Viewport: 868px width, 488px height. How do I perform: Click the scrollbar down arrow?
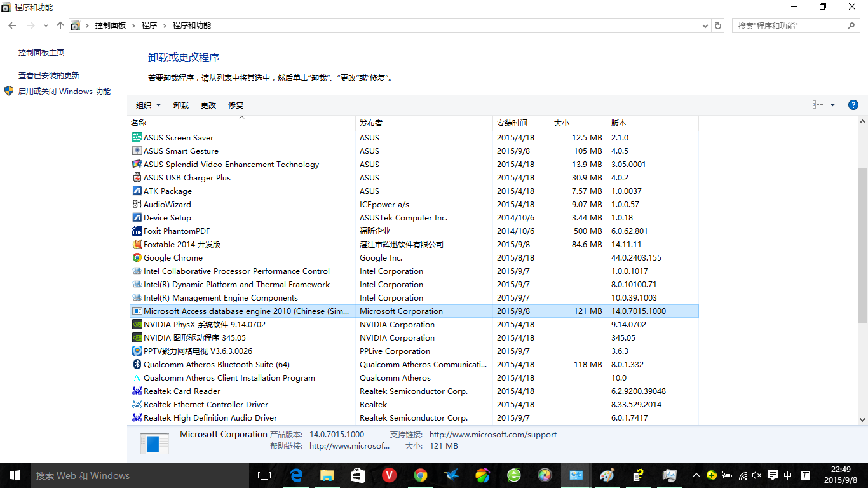[x=862, y=419]
